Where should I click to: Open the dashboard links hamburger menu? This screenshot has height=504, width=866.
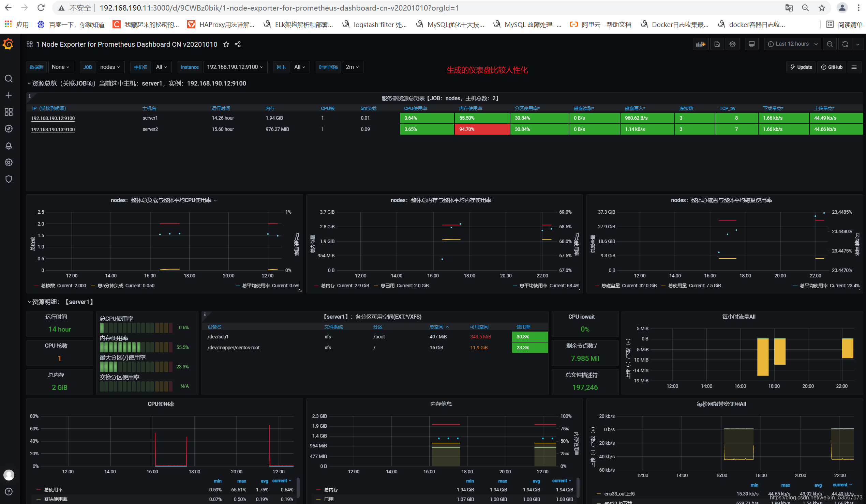click(x=854, y=67)
